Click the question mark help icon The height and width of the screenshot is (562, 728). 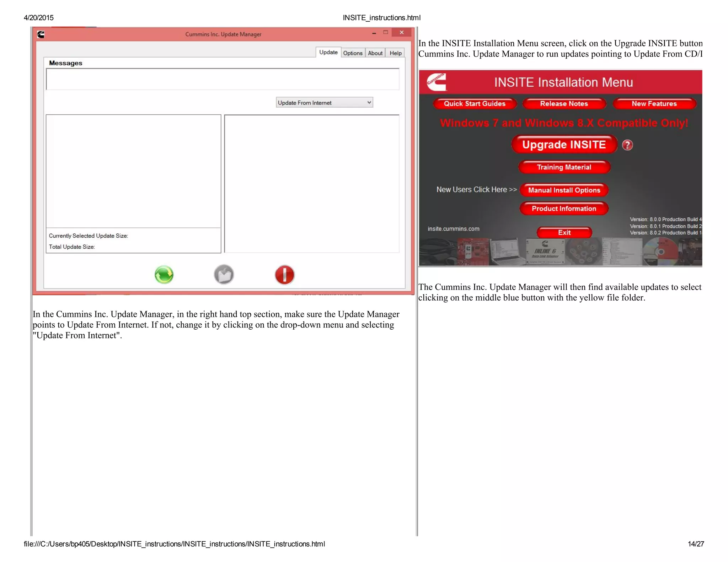click(x=627, y=145)
